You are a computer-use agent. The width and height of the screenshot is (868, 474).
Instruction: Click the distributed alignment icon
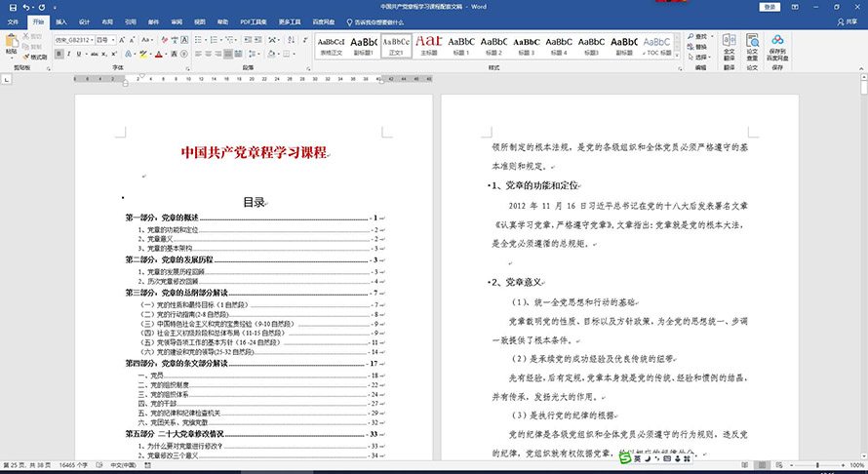(x=239, y=54)
